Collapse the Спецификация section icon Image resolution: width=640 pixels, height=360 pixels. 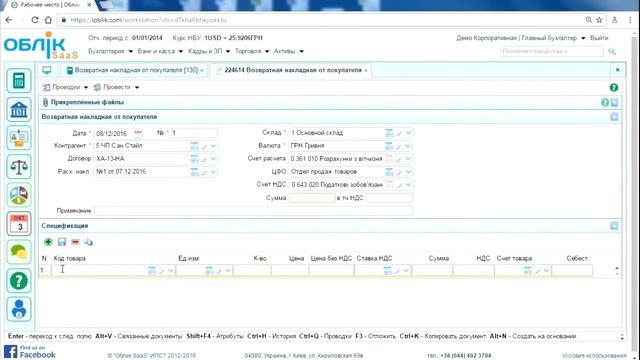[x=614, y=226]
